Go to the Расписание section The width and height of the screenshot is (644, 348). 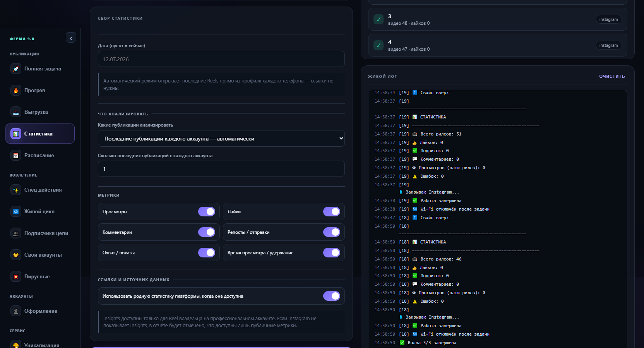point(40,156)
